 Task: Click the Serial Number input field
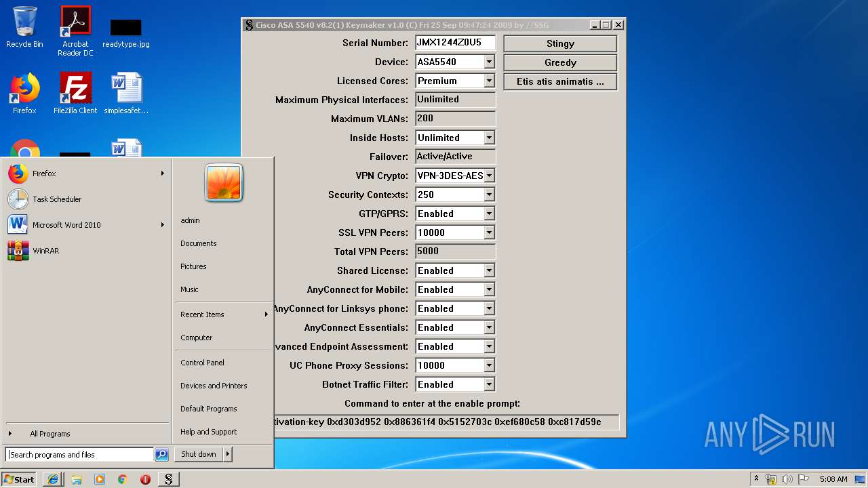tap(455, 43)
